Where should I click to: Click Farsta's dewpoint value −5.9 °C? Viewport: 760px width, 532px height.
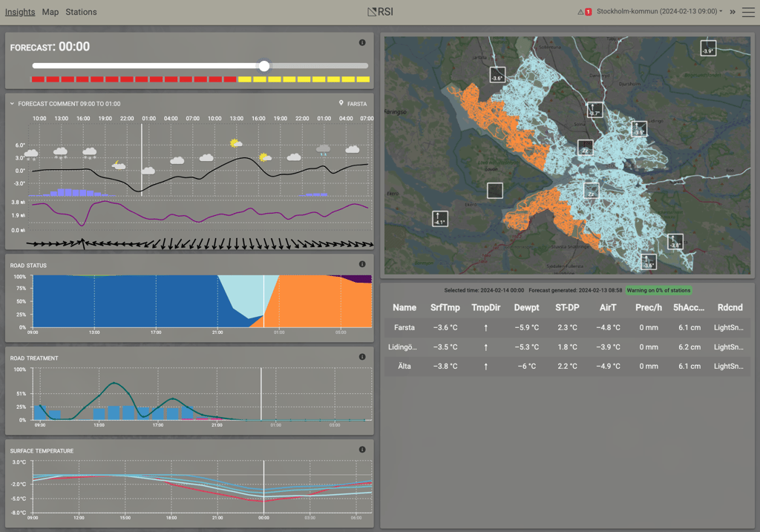coord(526,327)
